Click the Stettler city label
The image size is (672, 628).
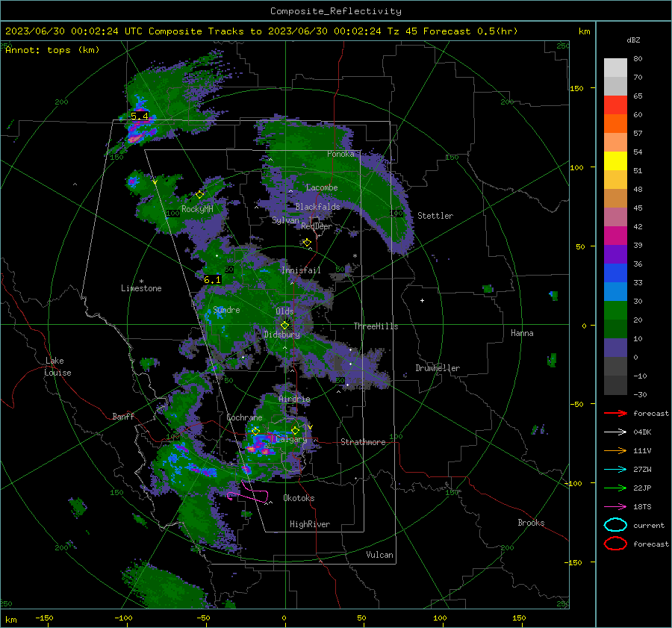click(435, 216)
